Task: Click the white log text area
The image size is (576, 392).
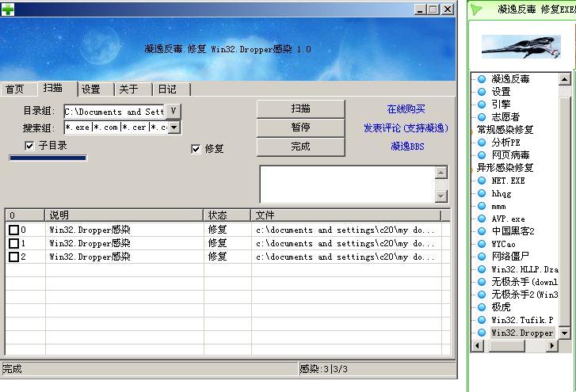Action: 348,185
